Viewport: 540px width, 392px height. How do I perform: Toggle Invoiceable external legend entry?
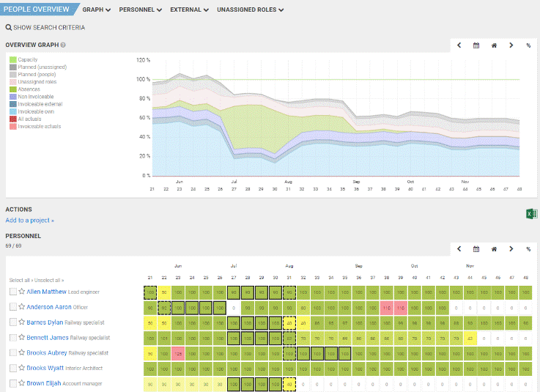coord(36,104)
